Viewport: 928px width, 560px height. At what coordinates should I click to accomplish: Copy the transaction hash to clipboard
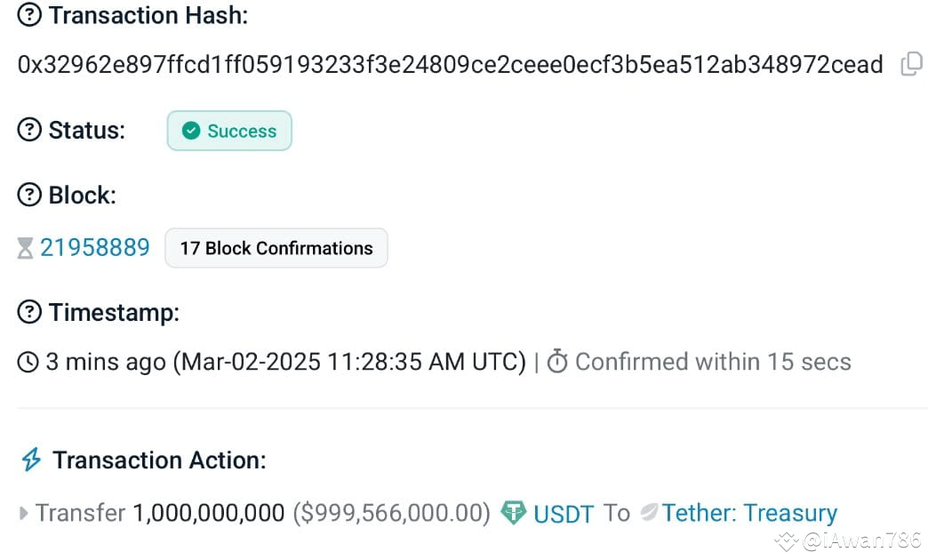[x=911, y=64]
